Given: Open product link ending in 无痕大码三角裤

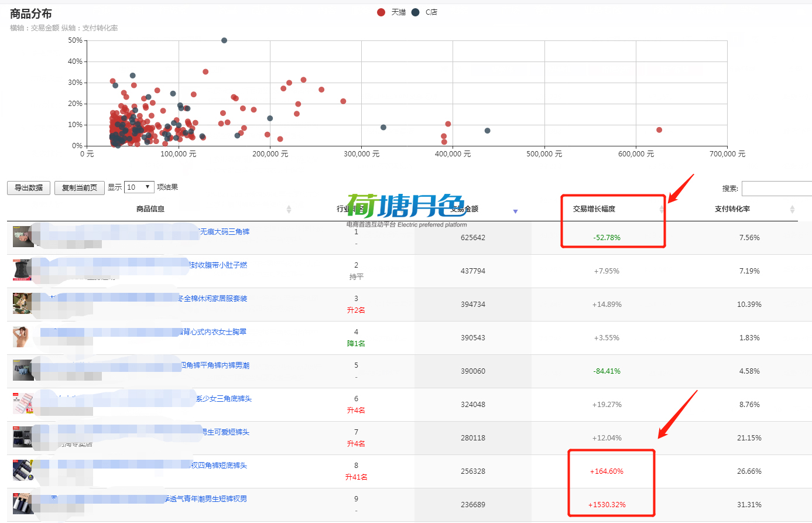Looking at the screenshot, I should click(x=225, y=232).
